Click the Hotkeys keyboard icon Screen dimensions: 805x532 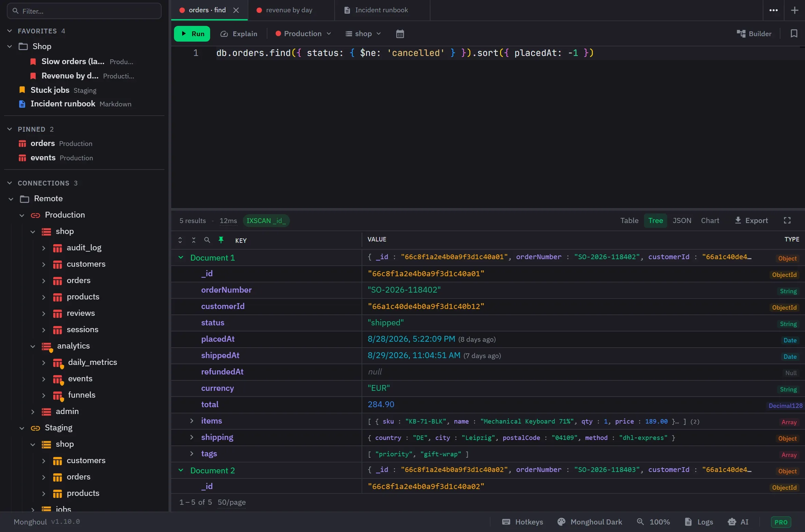click(x=506, y=522)
